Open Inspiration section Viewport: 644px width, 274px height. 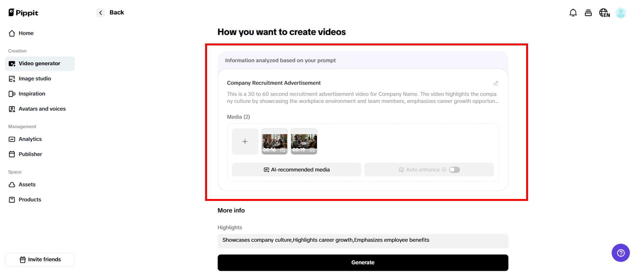coord(32,94)
